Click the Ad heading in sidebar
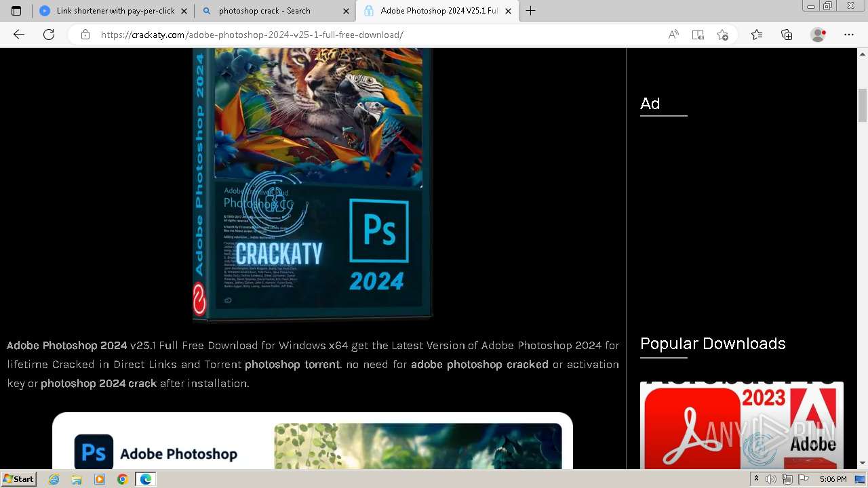The height and width of the screenshot is (488, 868). tap(650, 104)
